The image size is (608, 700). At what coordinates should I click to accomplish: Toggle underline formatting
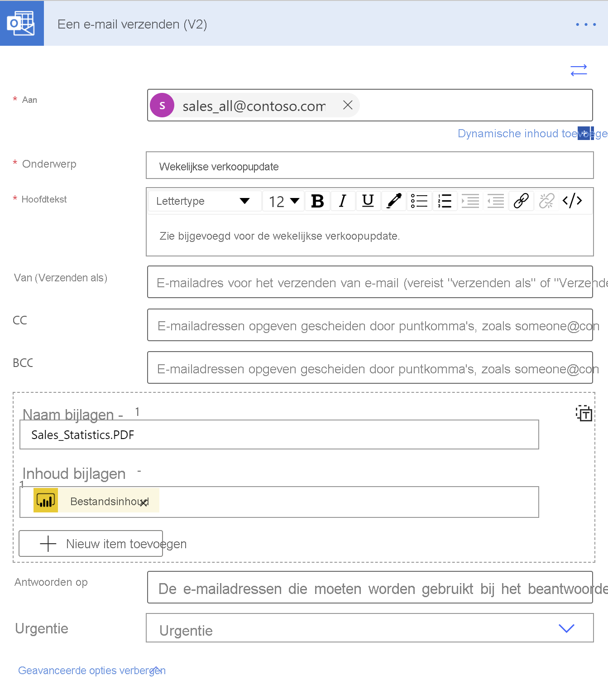[368, 201]
